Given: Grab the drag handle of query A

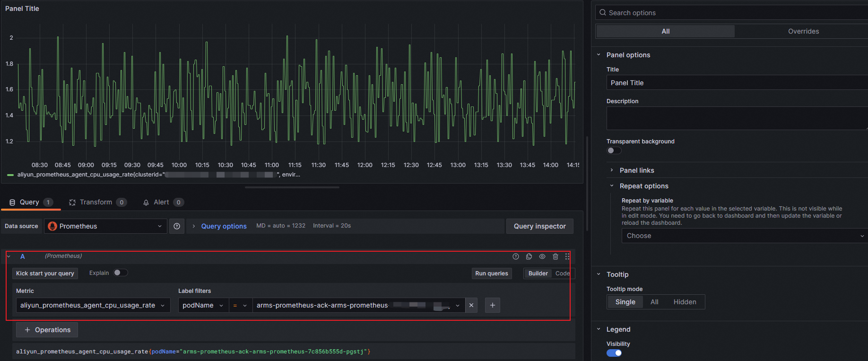Looking at the screenshot, I should pyautogui.click(x=567, y=256).
